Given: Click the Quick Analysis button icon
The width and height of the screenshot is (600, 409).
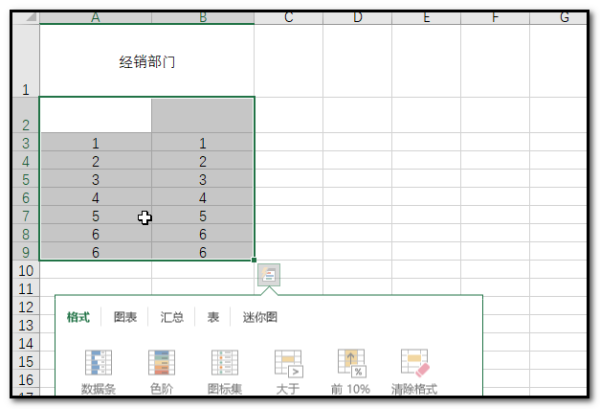Looking at the screenshot, I should pyautogui.click(x=269, y=274).
